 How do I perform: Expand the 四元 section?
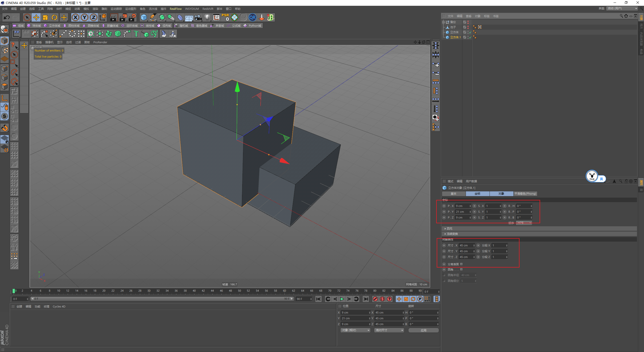click(449, 229)
